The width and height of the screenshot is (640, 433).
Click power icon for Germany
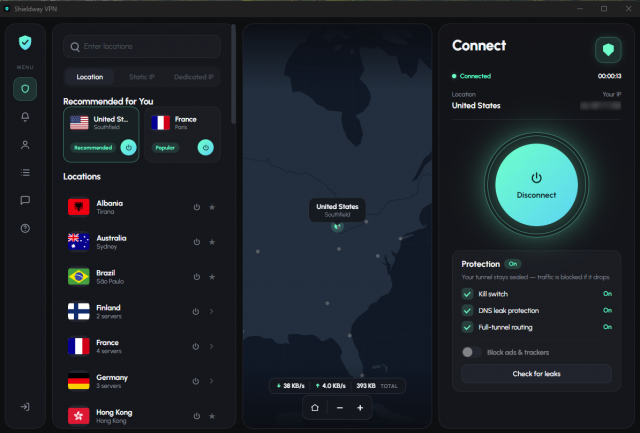coord(196,381)
